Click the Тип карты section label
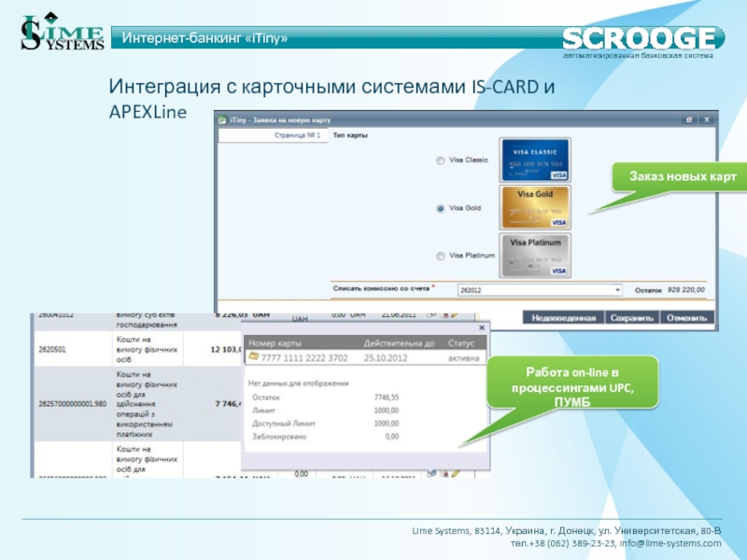This screenshot has height=560, width=747. tap(350, 135)
